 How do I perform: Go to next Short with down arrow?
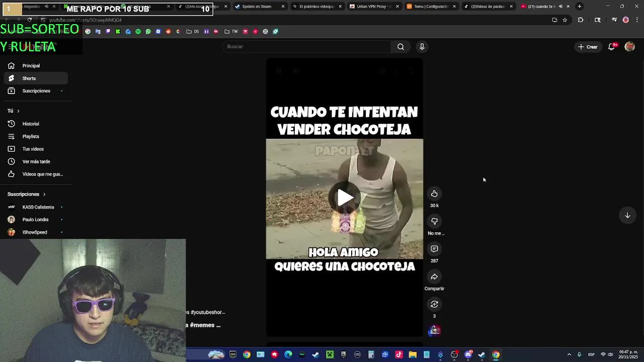627,215
